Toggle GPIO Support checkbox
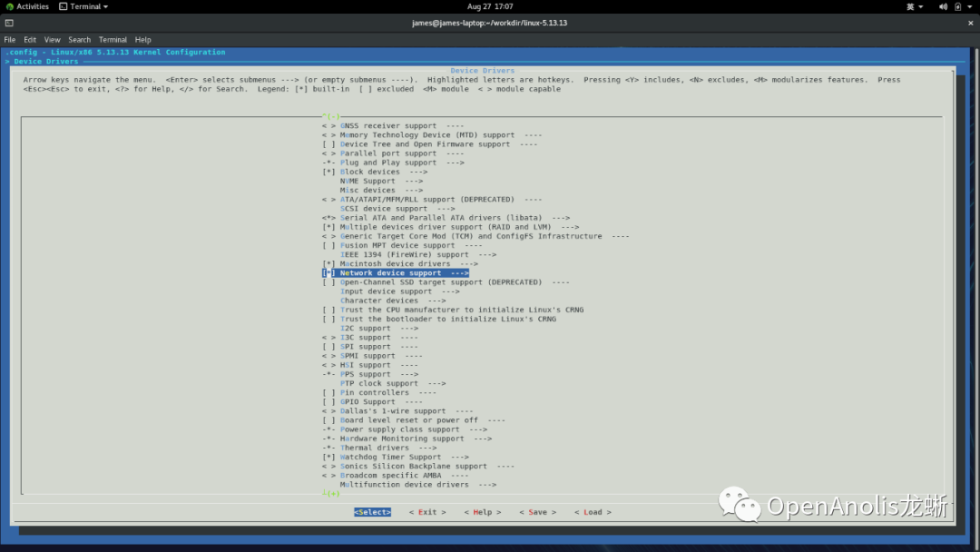 tap(328, 402)
